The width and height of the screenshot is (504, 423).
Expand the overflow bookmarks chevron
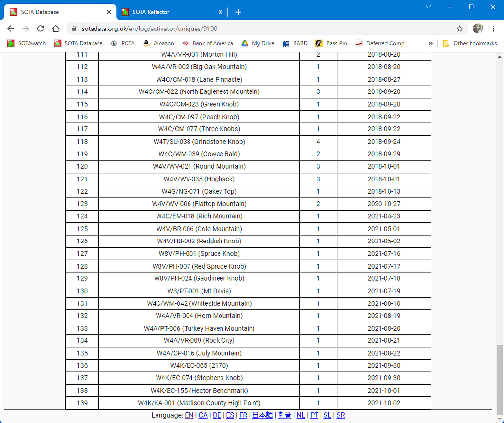coord(431,43)
